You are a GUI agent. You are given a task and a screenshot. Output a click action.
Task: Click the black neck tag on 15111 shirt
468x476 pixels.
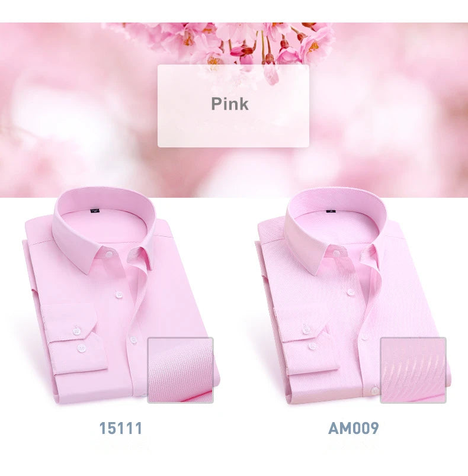(95, 210)
